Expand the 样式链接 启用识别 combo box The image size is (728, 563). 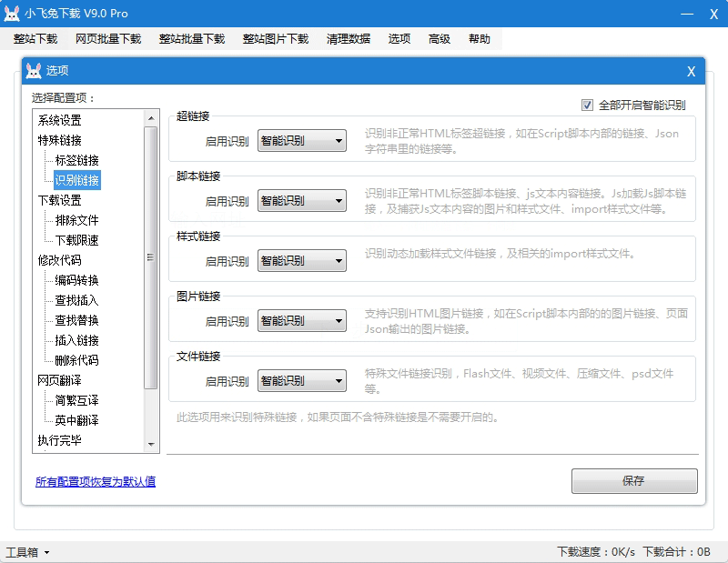[x=302, y=261]
